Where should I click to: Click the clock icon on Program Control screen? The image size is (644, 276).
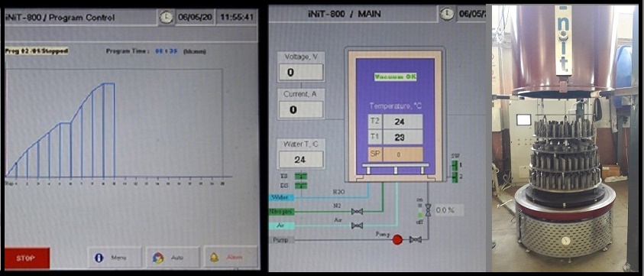(x=167, y=18)
